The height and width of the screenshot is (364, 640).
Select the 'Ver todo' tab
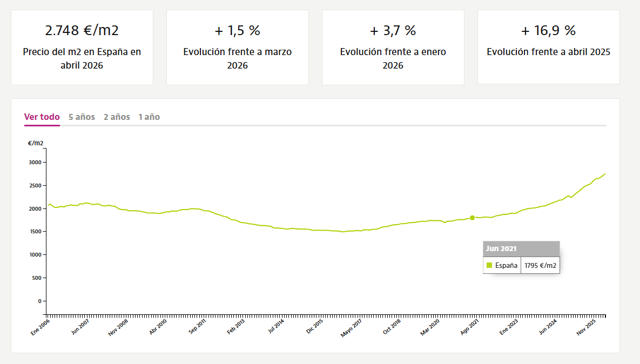pyautogui.click(x=42, y=117)
